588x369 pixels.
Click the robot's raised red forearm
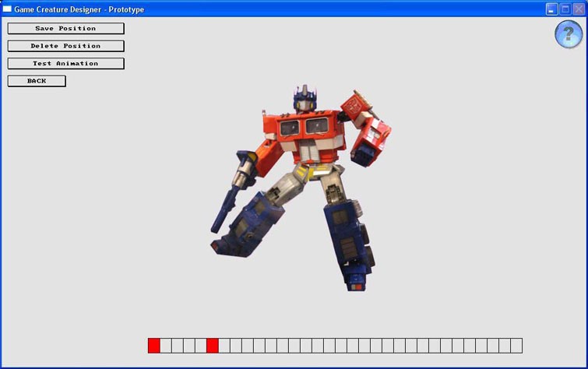(371, 142)
